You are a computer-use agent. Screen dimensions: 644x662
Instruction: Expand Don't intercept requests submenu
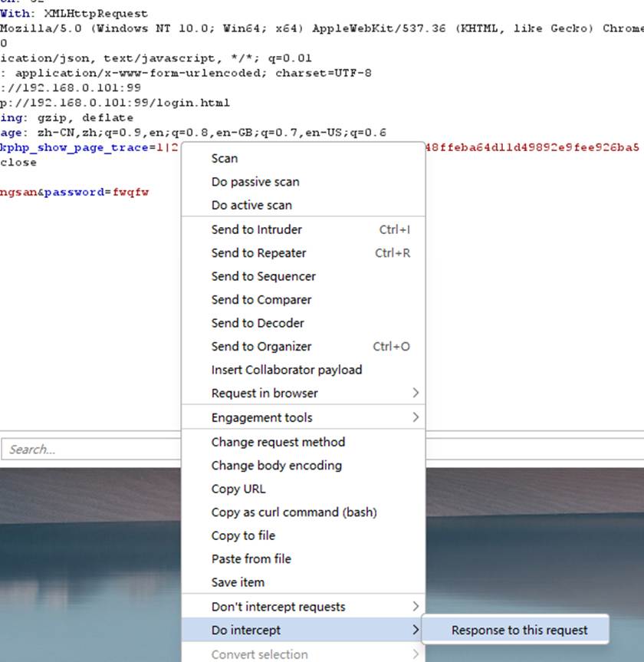pyautogui.click(x=303, y=606)
